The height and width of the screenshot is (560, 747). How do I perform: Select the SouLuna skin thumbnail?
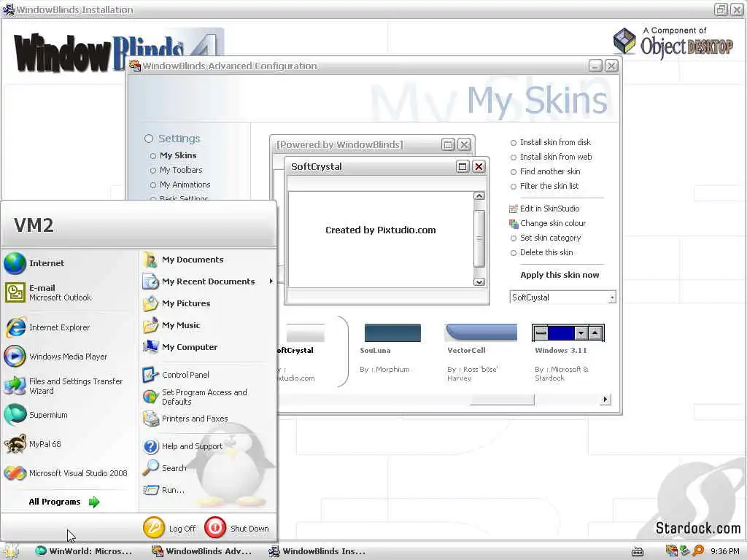tap(392, 332)
